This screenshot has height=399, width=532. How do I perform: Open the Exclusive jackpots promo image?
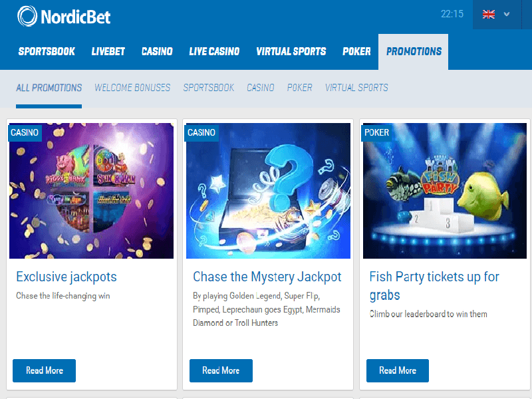click(x=91, y=191)
